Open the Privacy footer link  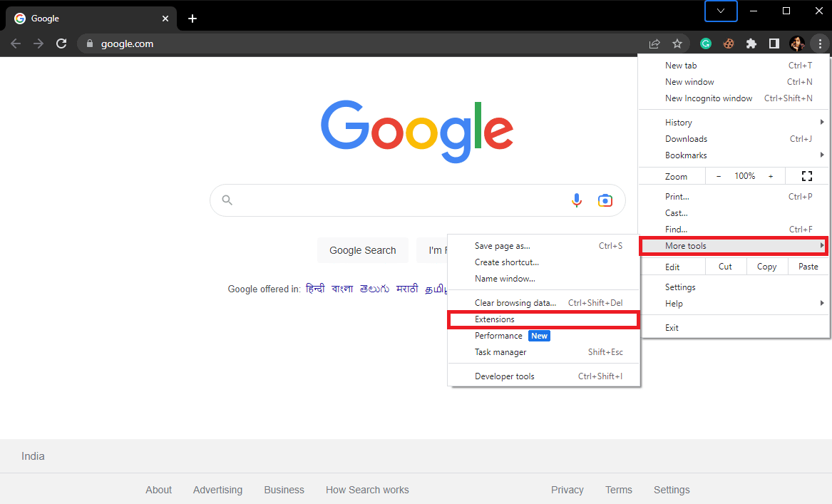point(567,490)
